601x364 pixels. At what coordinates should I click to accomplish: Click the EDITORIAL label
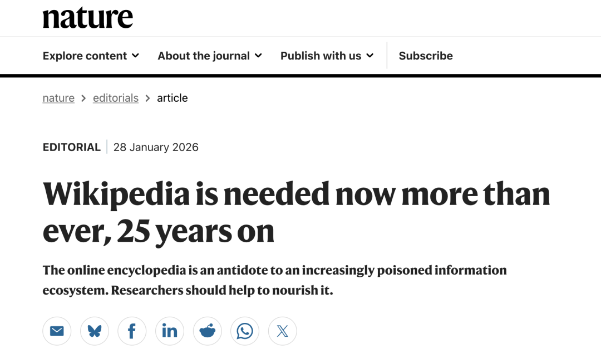(x=71, y=147)
